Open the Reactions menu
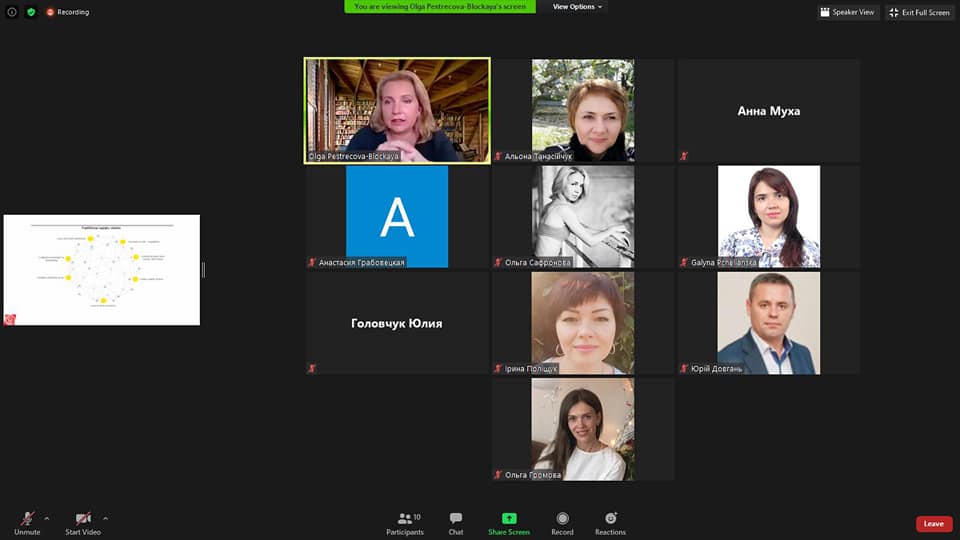Image resolution: width=960 pixels, height=540 pixels. (x=610, y=519)
